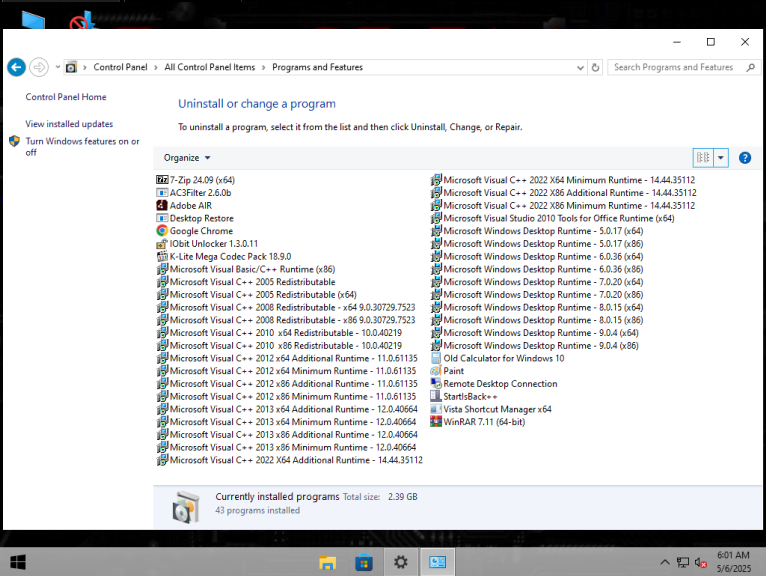Click the K-Lite Mega Codec Pack icon
Screen dimensions: 766x576
click(162, 256)
